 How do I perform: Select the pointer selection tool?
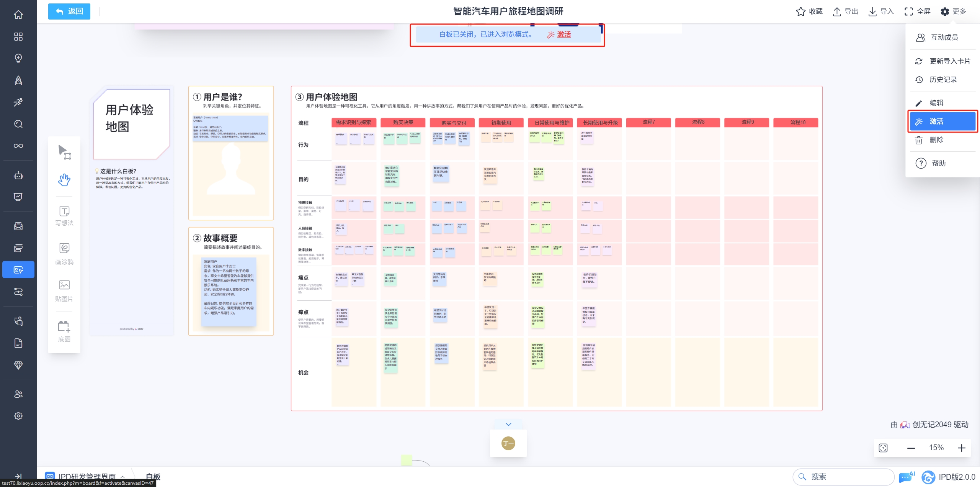(x=64, y=152)
